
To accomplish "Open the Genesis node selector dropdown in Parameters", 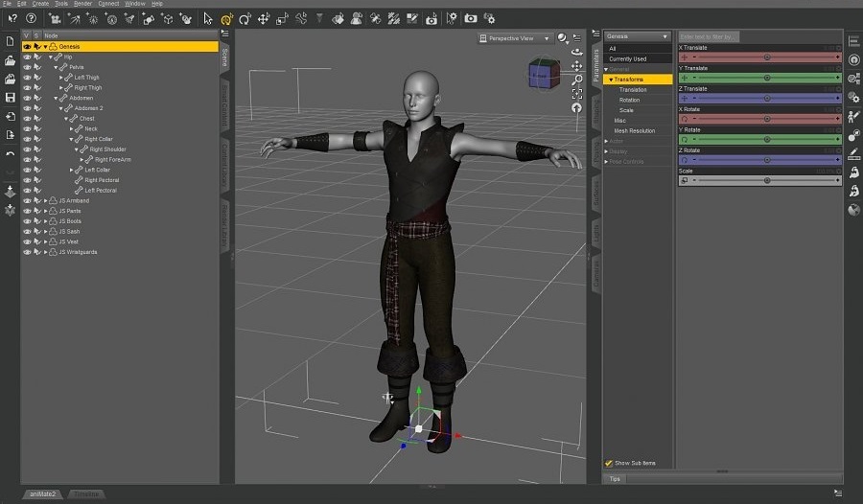I will point(638,36).
